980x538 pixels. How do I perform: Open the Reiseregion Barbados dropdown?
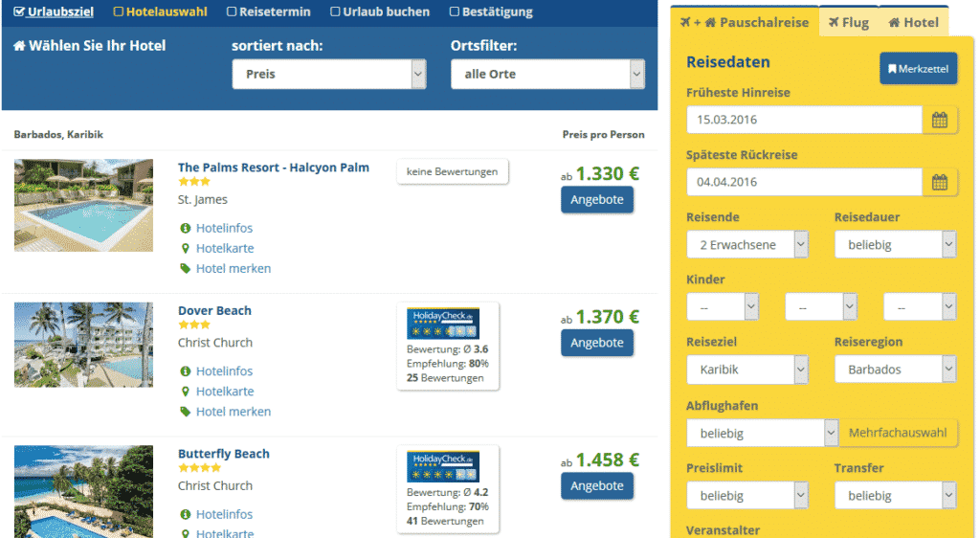895,370
